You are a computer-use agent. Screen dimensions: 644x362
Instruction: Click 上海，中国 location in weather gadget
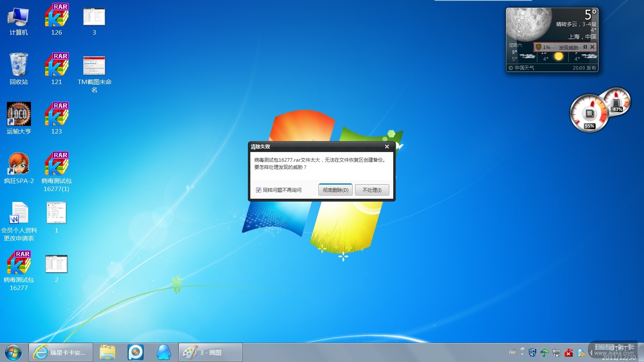tap(582, 37)
